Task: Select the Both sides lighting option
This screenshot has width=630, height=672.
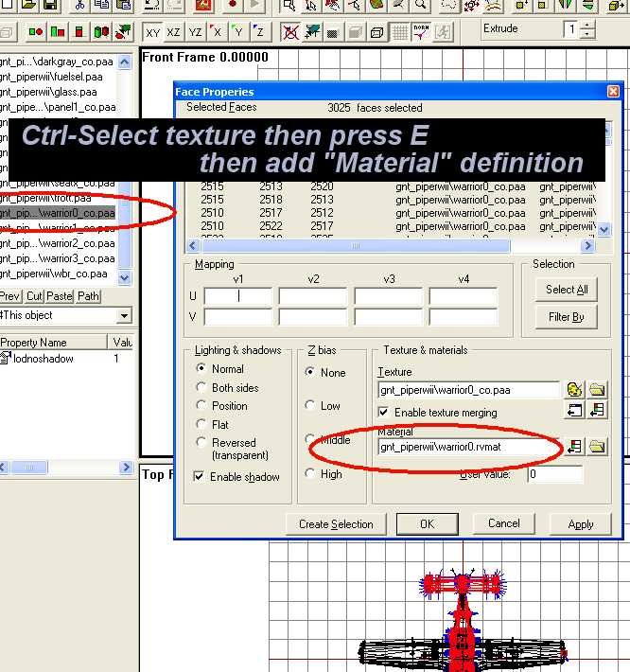Action: (201, 387)
